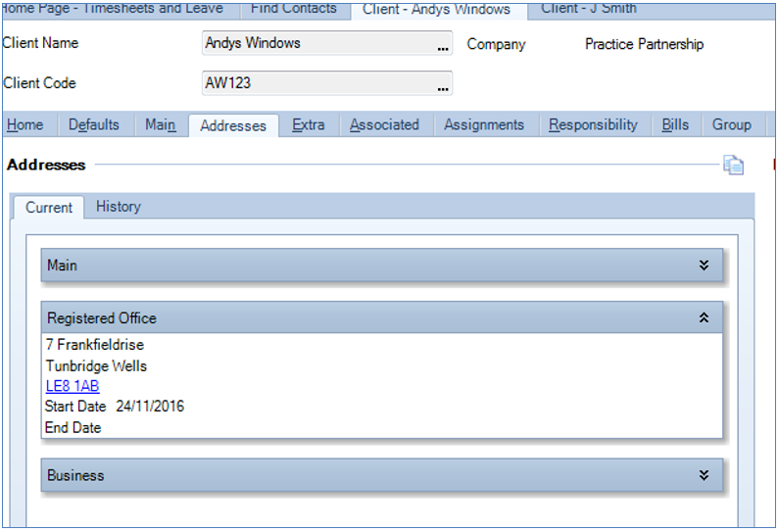
Task: Switch to Home Page - Timesheets and Leave tab
Action: tap(121, 10)
